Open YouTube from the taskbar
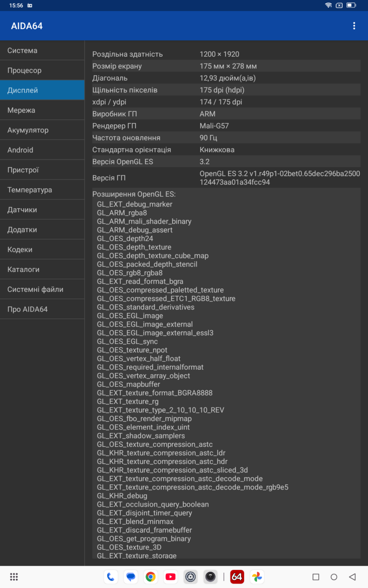Image resolution: width=368 pixels, height=588 pixels. 171,577
